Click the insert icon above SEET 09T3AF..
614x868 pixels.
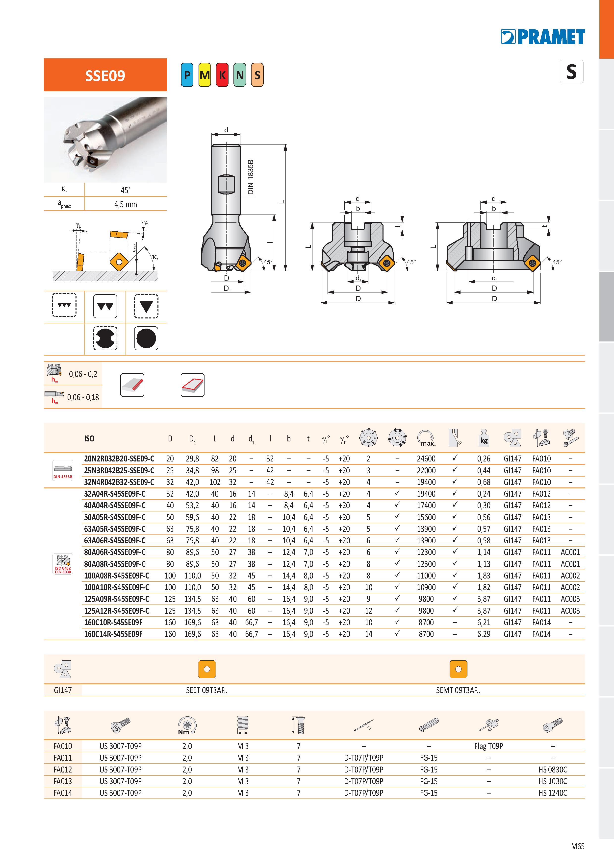(207, 670)
